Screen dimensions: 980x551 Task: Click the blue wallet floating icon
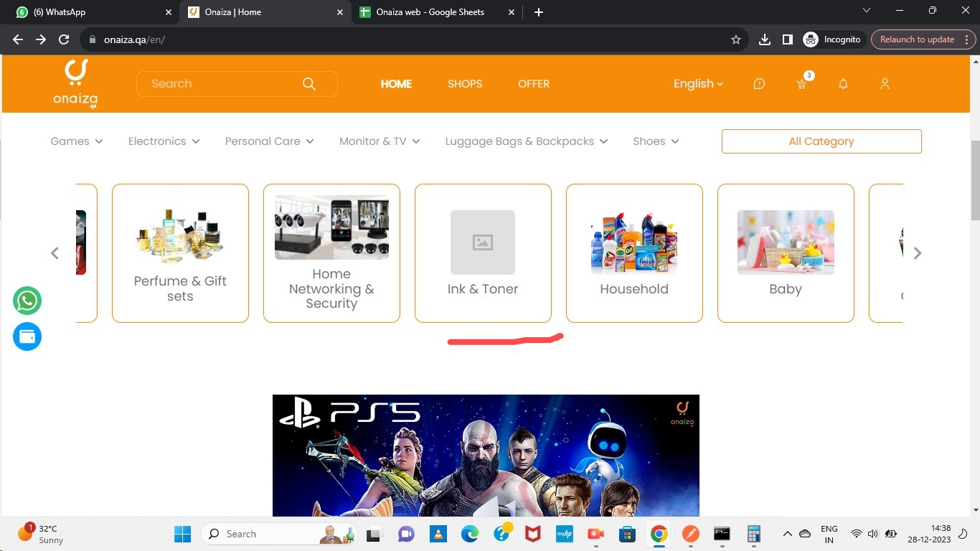click(27, 336)
